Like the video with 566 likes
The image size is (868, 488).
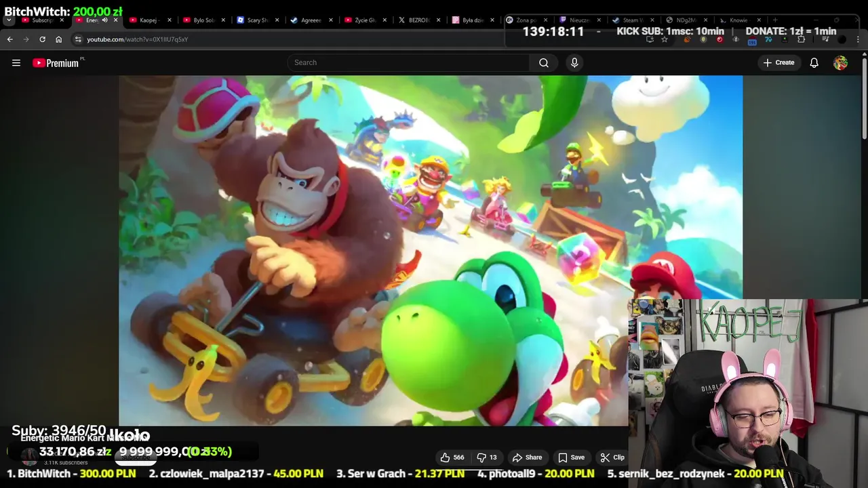[452, 457]
